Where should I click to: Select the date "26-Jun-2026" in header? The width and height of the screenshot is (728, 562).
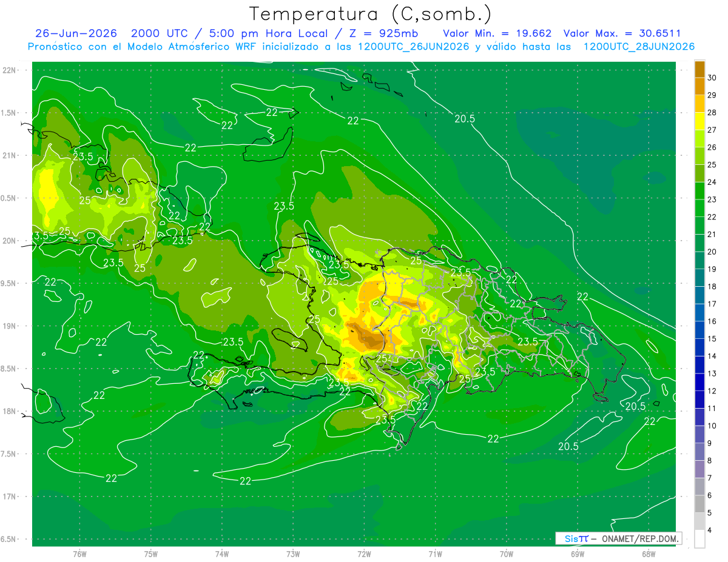click(x=76, y=33)
